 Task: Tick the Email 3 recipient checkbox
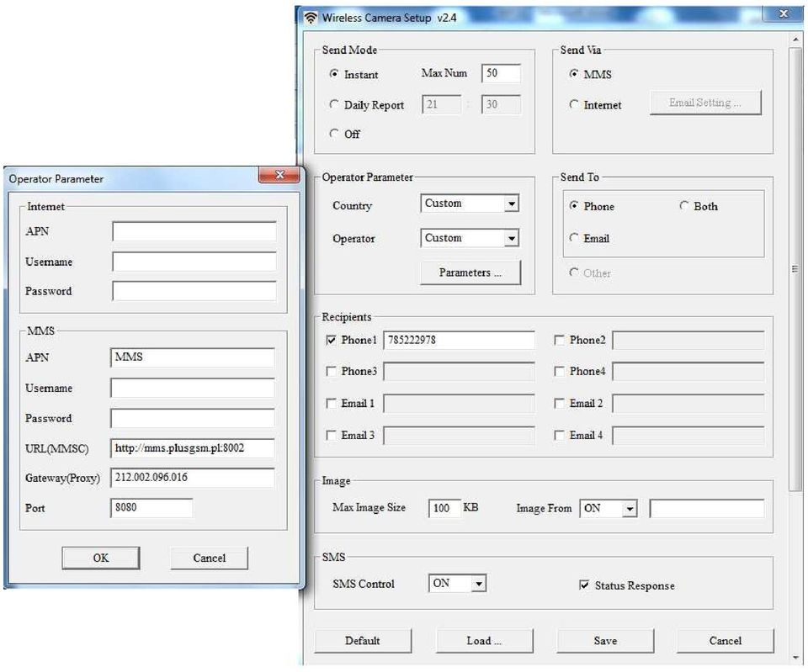click(332, 436)
